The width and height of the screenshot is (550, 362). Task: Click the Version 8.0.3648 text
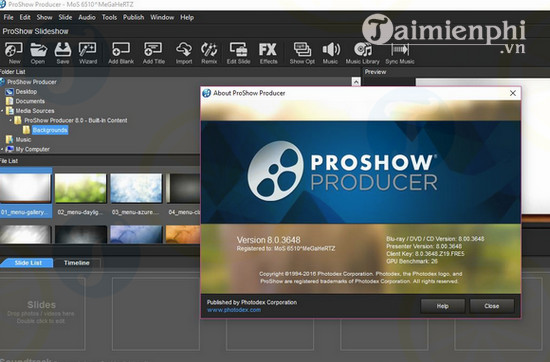[268, 240]
